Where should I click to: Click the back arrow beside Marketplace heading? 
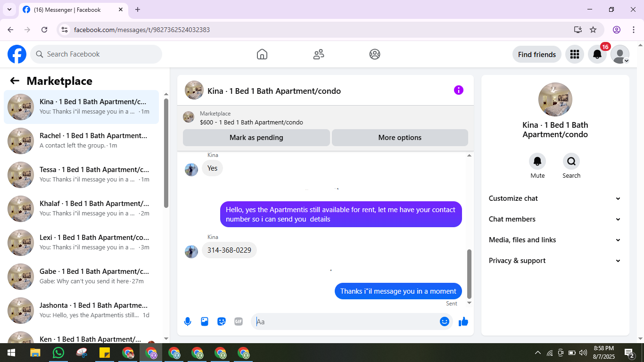(15, 81)
